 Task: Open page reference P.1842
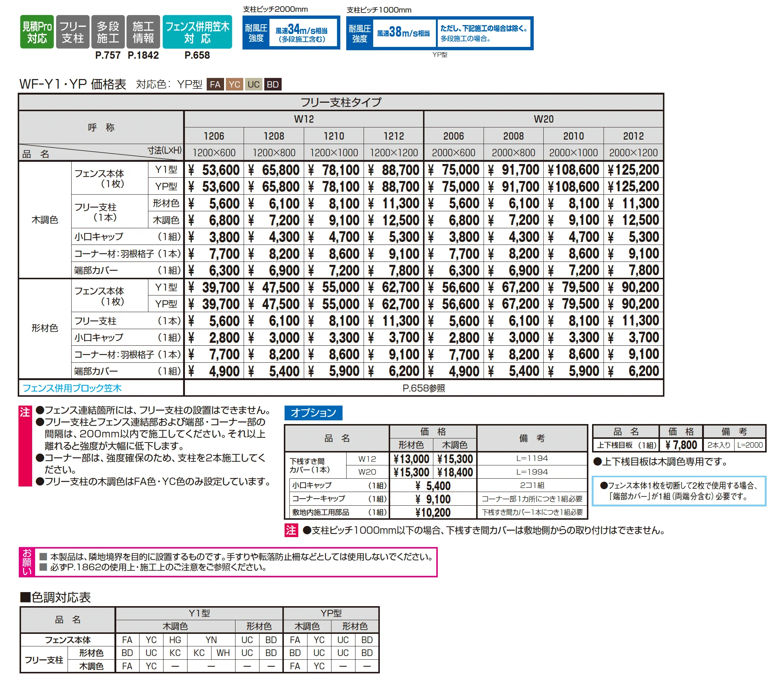[x=143, y=55]
